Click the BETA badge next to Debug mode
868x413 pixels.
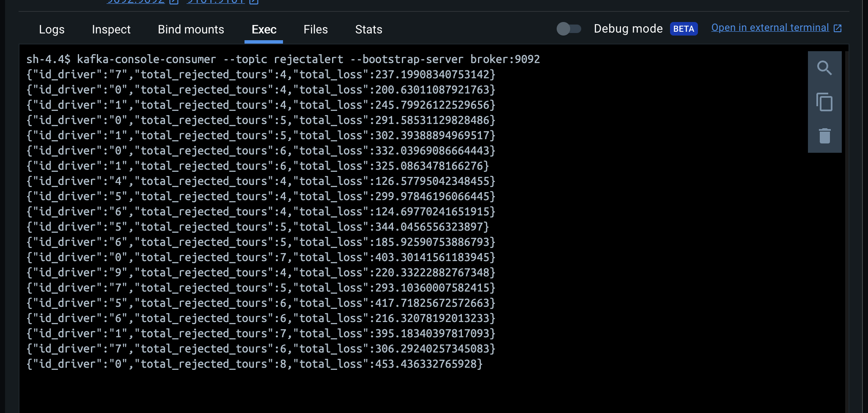pos(684,29)
